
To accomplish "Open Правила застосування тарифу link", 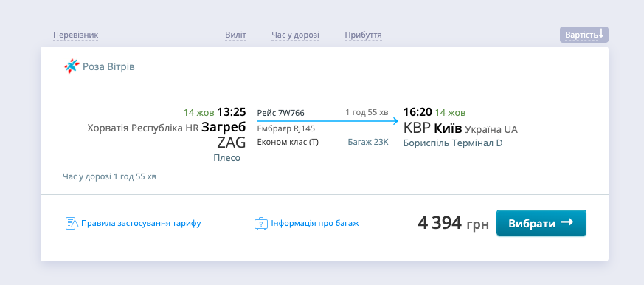I will click(141, 223).
